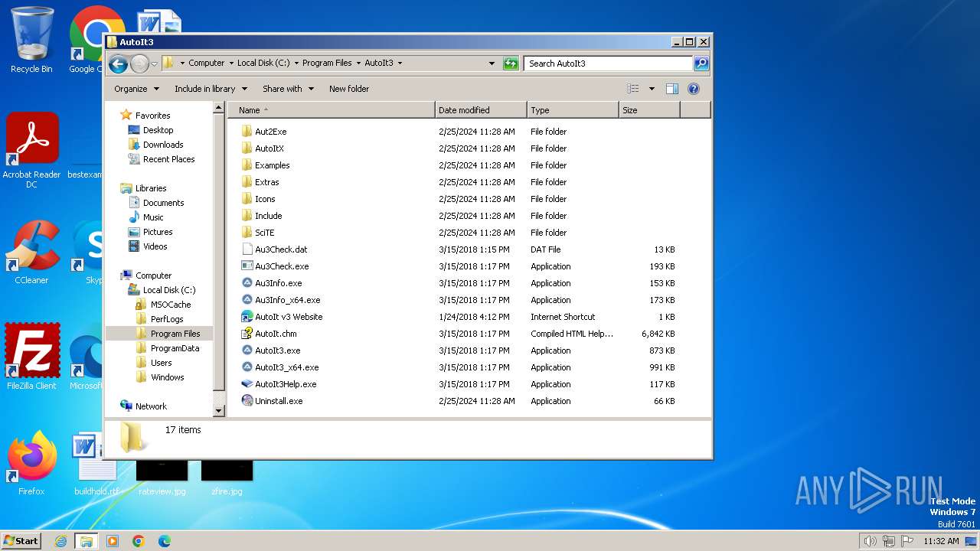Select the Uninstall.exe application
The image size is (980, 551).
coord(279,401)
